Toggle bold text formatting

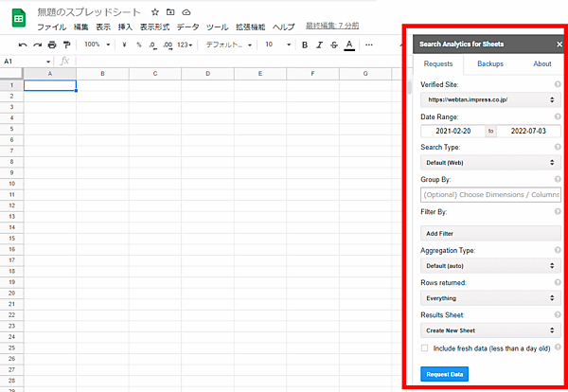(x=306, y=45)
